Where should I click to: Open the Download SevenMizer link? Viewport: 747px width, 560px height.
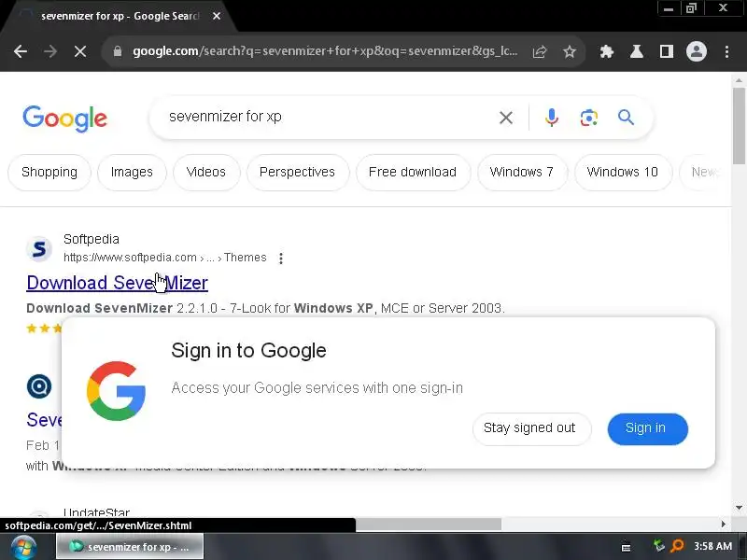(118, 283)
